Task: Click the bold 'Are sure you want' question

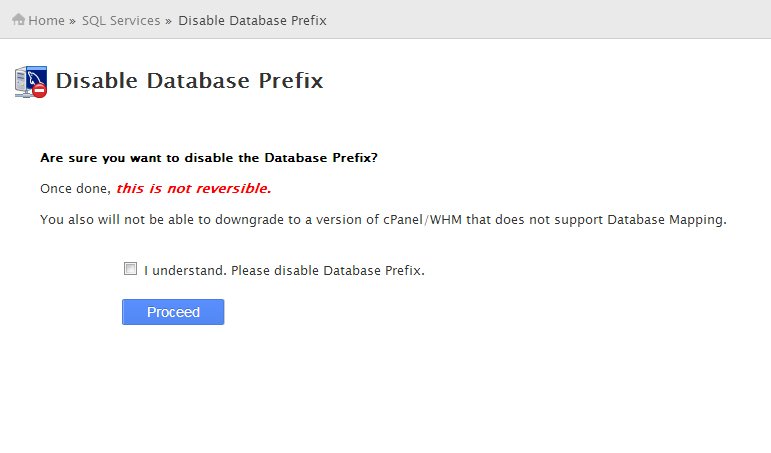Action: (x=209, y=158)
